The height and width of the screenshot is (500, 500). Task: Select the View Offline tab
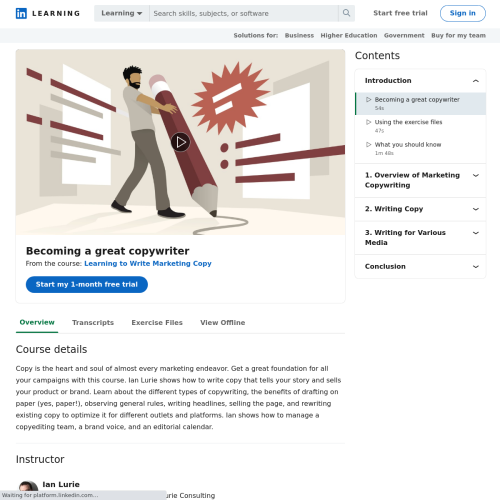click(223, 322)
